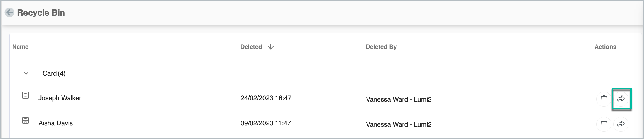Collapse the Card (4) group chevron

click(26, 73)
